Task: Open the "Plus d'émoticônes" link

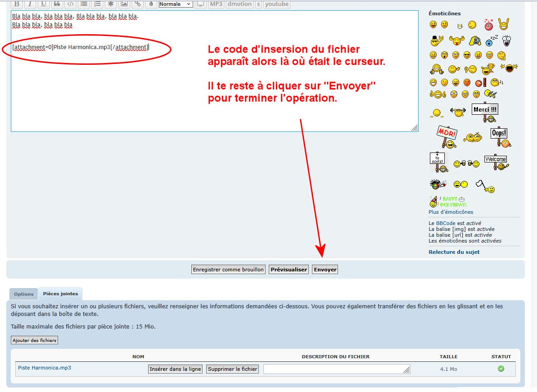Action: (x=451, y=212)
